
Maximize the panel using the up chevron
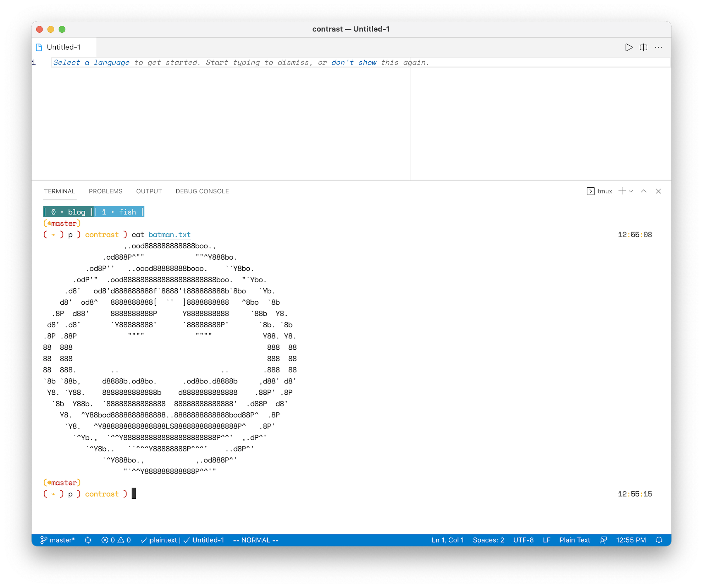(x=644, y=191)
